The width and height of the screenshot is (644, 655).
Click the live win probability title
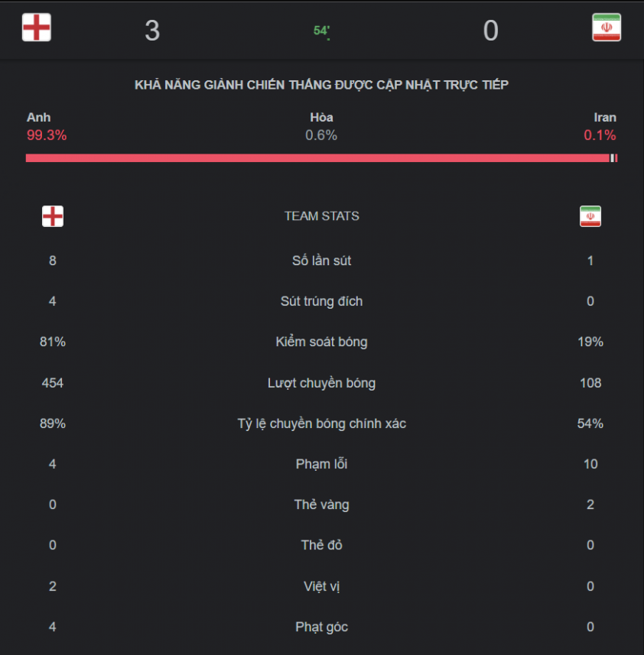click(x=321, y=85)
